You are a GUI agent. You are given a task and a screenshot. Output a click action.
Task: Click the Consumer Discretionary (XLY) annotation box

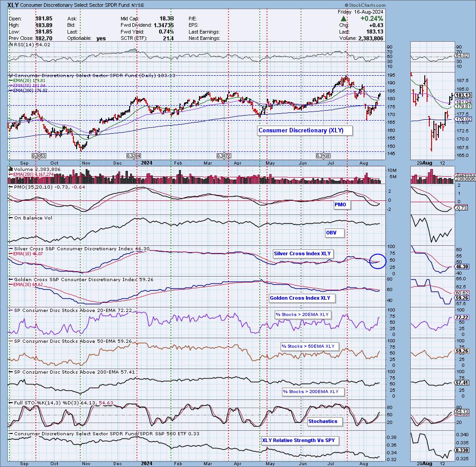[305, 131]
